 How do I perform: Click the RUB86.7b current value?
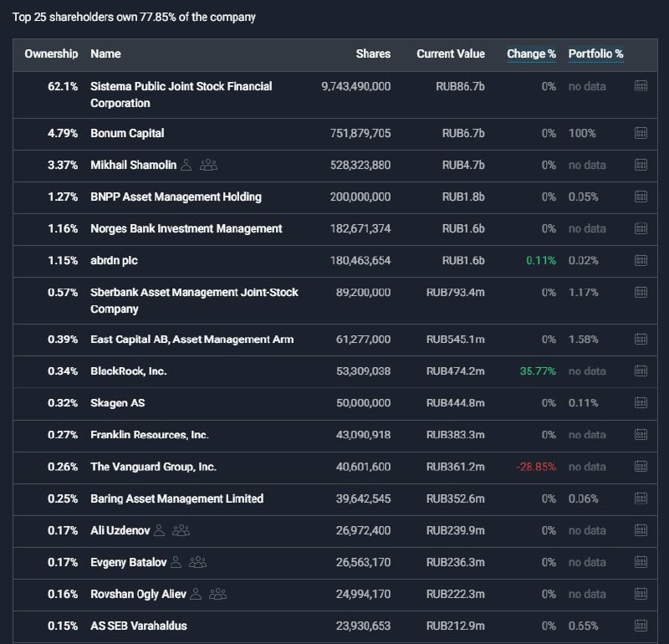460,86
